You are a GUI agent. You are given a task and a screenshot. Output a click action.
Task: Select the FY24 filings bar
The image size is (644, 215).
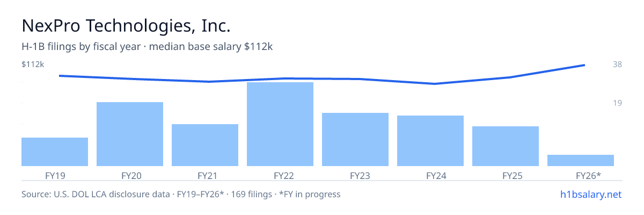(x=430, y=141)
